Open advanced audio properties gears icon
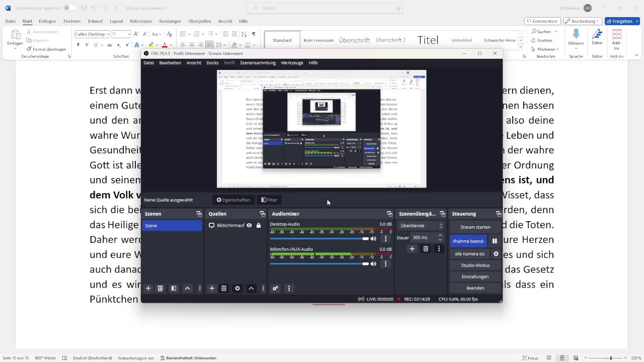The width and height of the screenshot is (644, 362). click(x=275, y=288)
